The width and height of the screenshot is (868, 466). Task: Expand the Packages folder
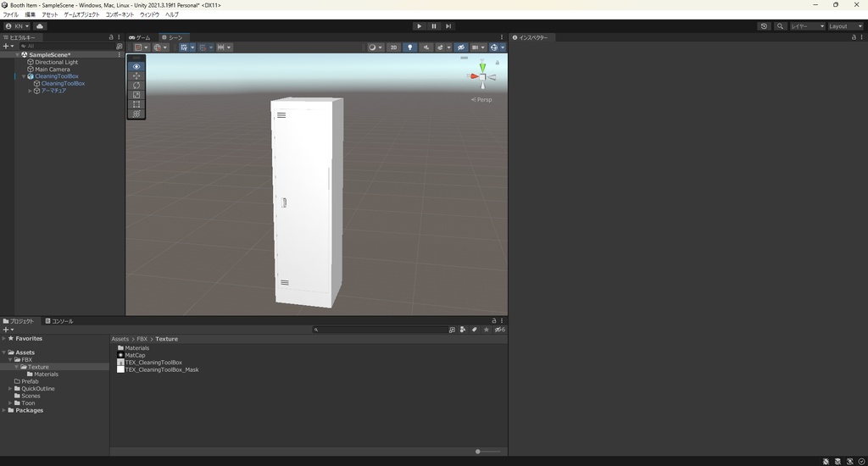pyautogui.click(x=4, y=410)
